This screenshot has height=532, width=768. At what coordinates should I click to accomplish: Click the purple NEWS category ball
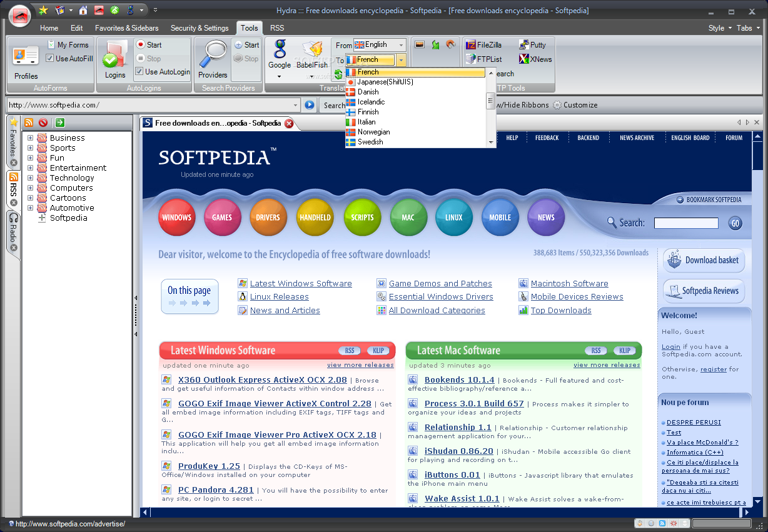click(546, 218)
